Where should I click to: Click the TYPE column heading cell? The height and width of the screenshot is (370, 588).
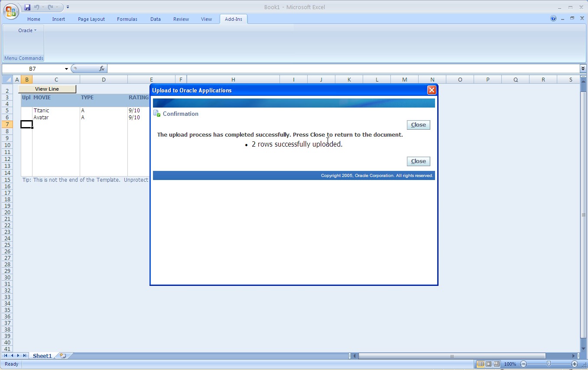tap(104, 98)
